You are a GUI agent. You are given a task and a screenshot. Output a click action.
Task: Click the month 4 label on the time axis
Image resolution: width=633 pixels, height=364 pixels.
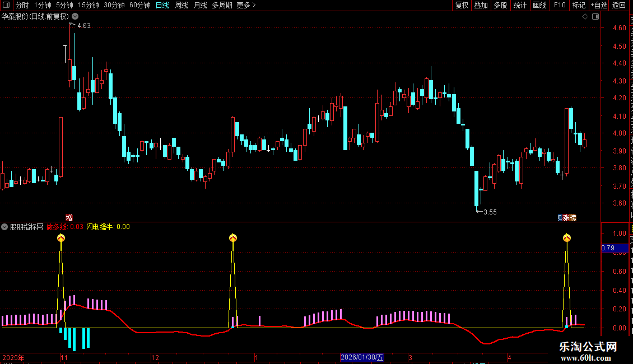point(509,357)
